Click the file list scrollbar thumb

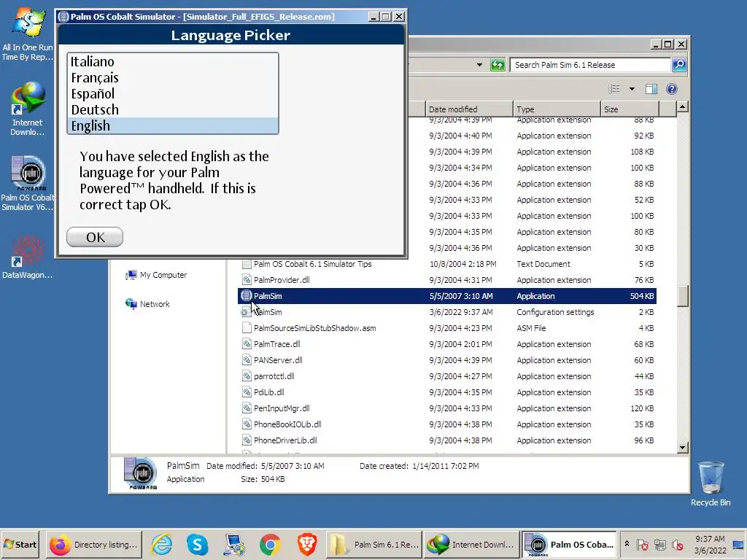coord(682,296)
